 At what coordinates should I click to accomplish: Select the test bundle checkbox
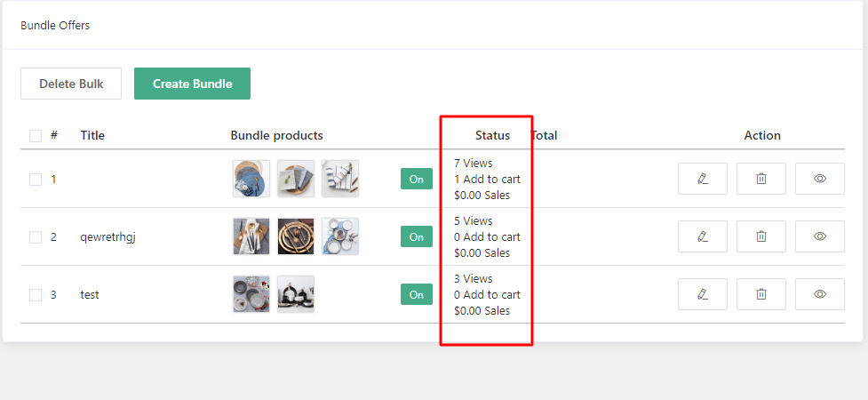tap(36, 295)
